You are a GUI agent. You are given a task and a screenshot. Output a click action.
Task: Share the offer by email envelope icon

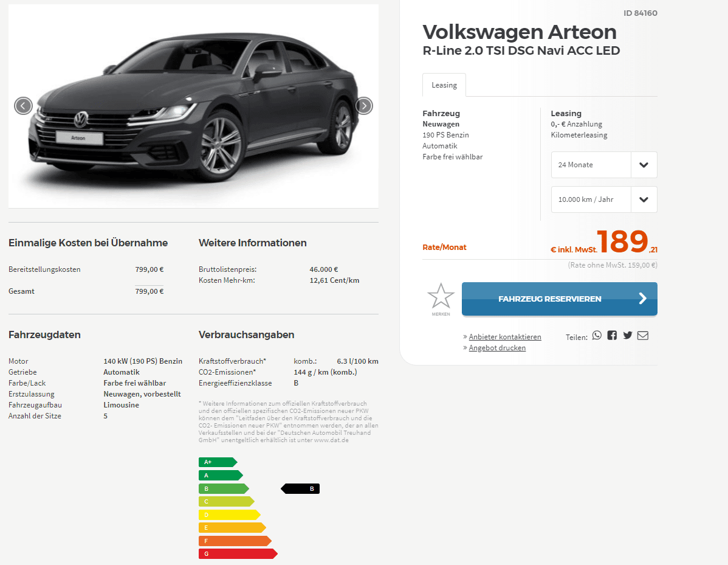[x=643, y=336]
